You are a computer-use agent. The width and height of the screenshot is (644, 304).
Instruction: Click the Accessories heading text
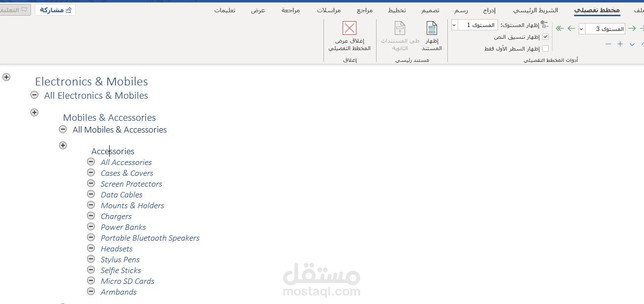[x=113, y=151]
